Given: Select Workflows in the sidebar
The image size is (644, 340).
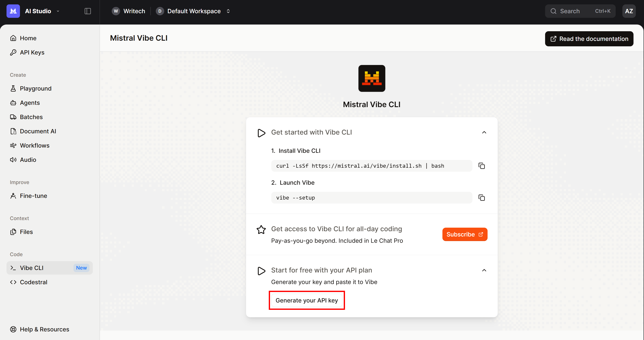Looking at the screenshot, I should pyautogui.click(x=34, y=145).
